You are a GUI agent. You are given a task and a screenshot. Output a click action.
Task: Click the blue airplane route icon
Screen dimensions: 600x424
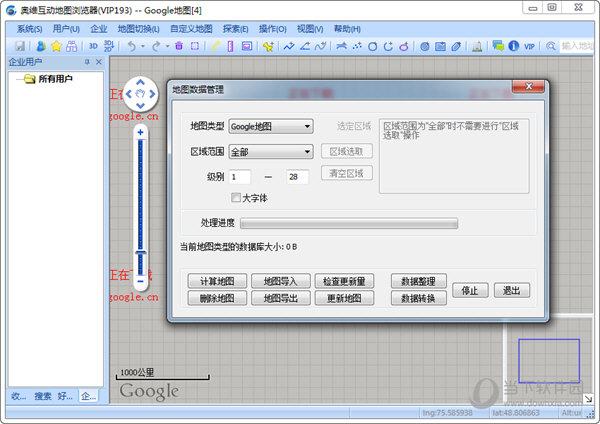(x=341, y=46)
